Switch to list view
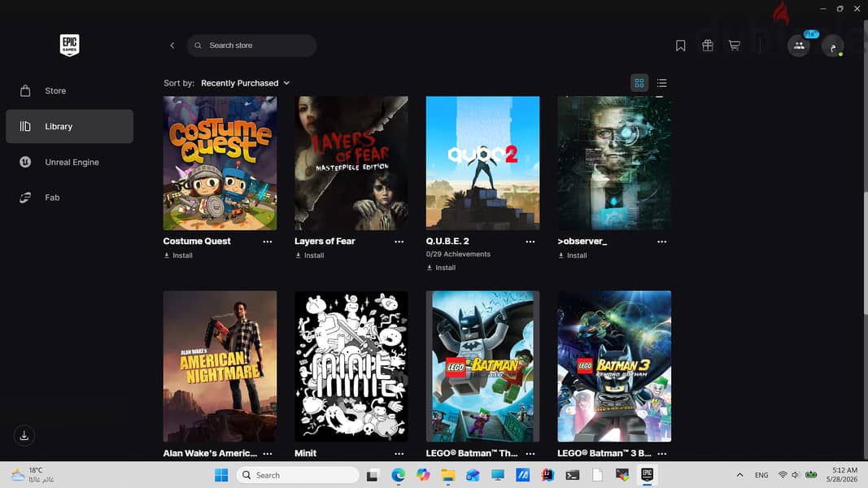 pos(662,83)
